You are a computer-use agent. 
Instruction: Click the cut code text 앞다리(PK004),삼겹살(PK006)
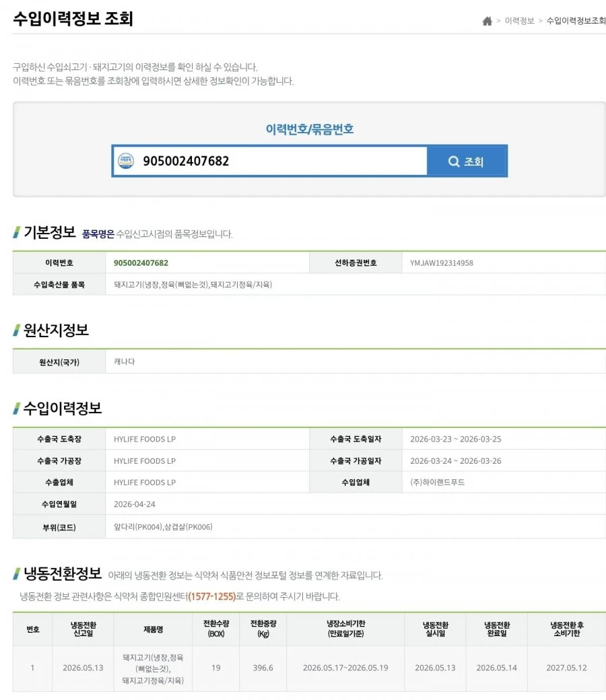click(x=163, y=527)
